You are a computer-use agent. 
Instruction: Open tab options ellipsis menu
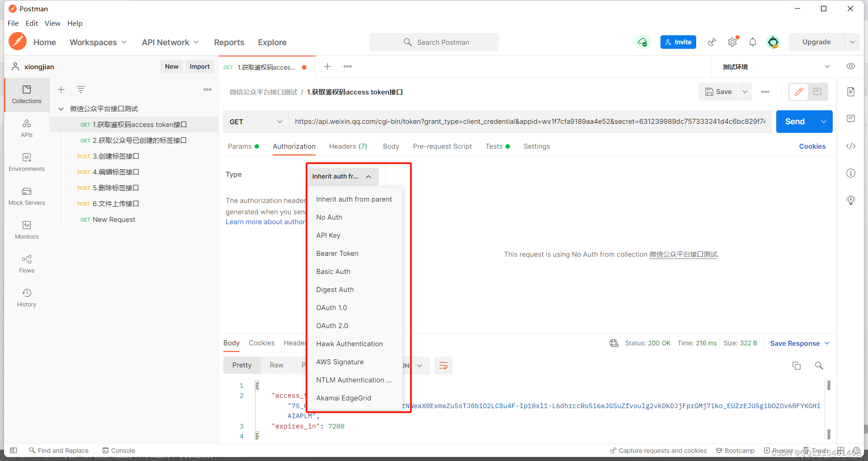(347, 66)
